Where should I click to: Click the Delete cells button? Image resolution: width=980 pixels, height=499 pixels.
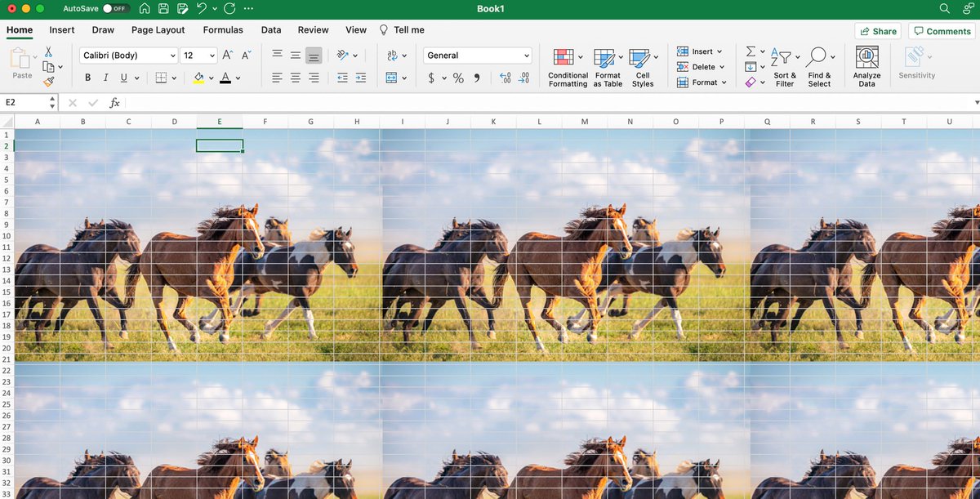(700, 67)
